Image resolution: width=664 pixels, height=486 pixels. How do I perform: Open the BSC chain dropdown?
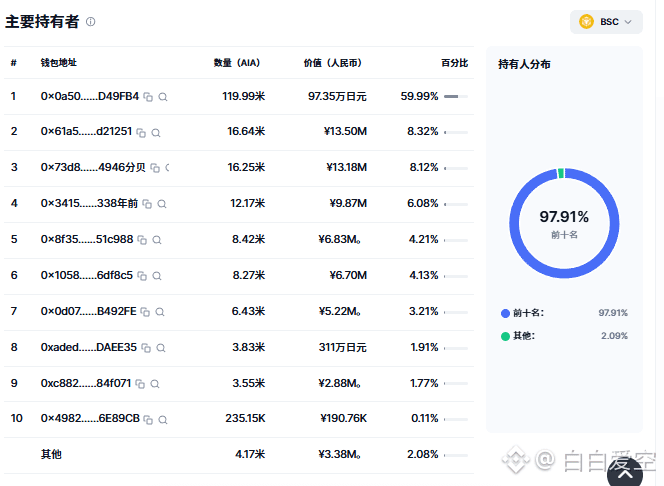pos(606,22)
